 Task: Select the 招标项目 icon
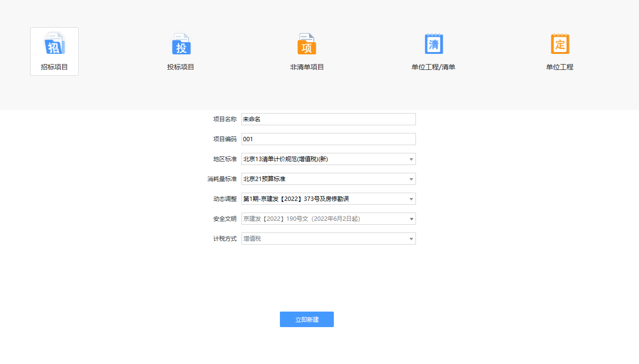(54, 43)
